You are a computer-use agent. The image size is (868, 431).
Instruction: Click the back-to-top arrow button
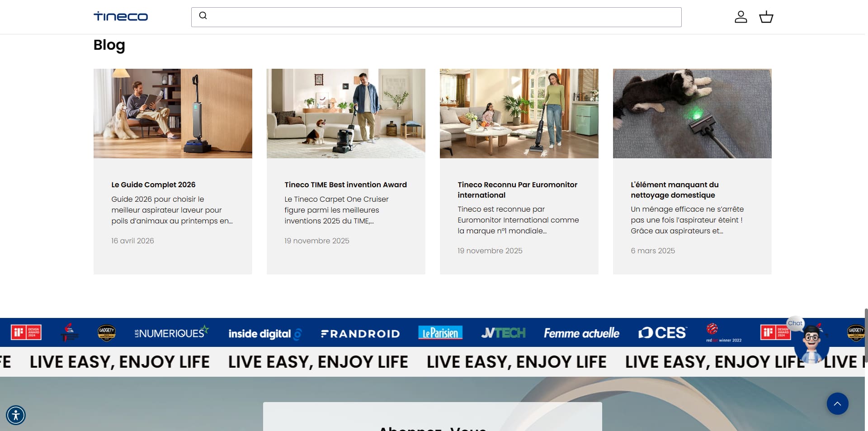[837, 403]
